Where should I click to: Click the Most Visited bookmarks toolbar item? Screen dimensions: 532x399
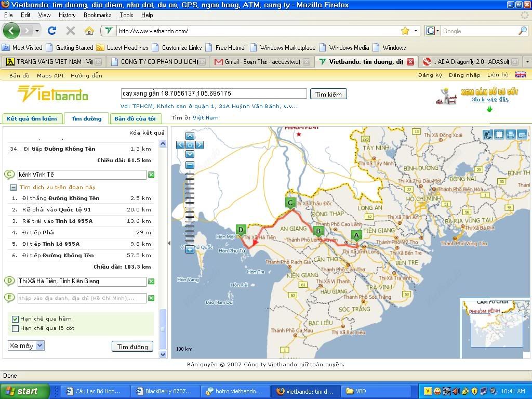22,47
